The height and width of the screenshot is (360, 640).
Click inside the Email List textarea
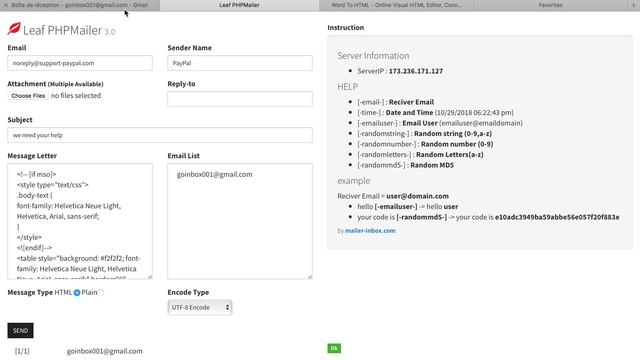(240, 221)
